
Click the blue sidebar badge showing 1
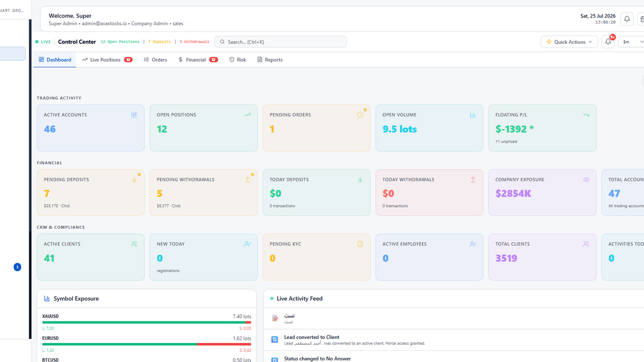(x=17, y=267)
